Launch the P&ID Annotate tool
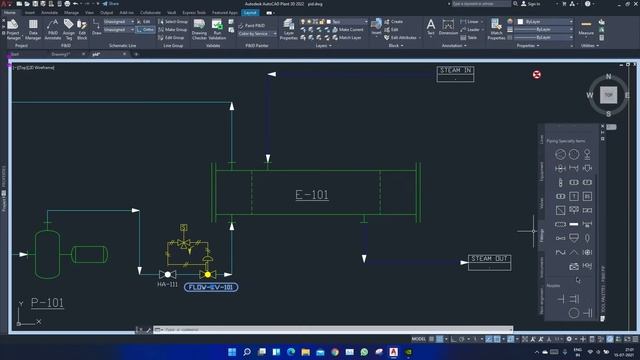The image size is (640, 360). 53,29
